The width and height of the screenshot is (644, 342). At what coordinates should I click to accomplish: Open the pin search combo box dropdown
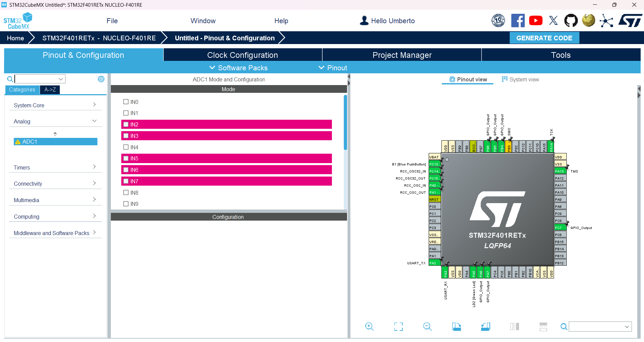point(627,327)
